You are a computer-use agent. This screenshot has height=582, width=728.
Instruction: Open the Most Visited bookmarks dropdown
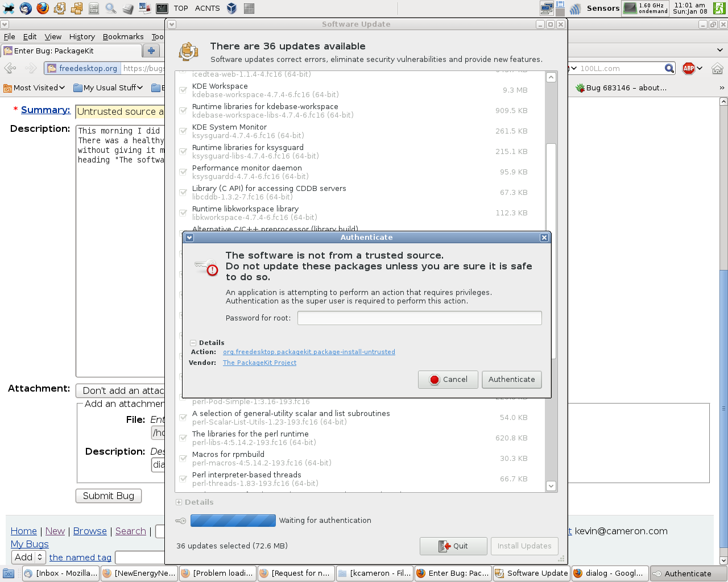click(x=34, y=88)
